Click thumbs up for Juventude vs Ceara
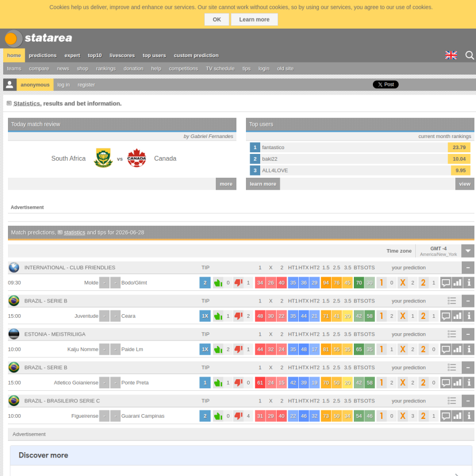 tap(218, 316)
